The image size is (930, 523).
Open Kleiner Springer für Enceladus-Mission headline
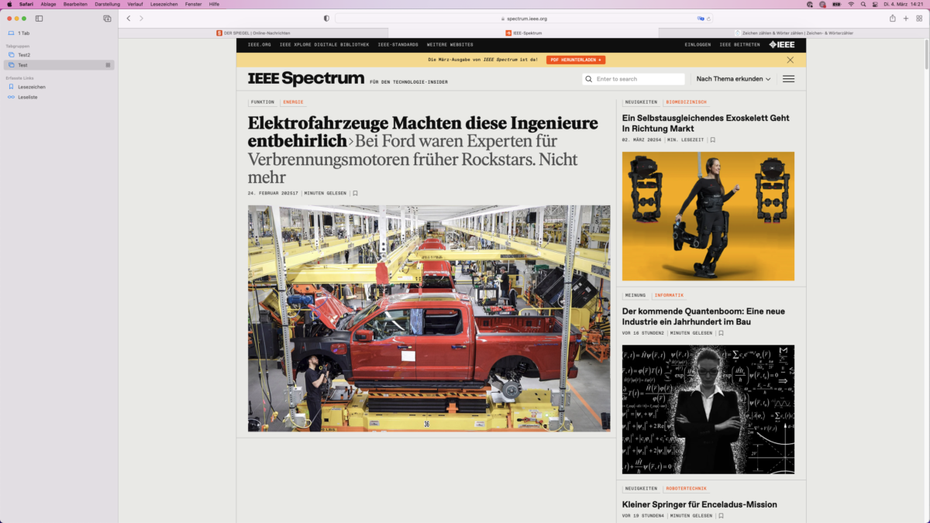699,505
